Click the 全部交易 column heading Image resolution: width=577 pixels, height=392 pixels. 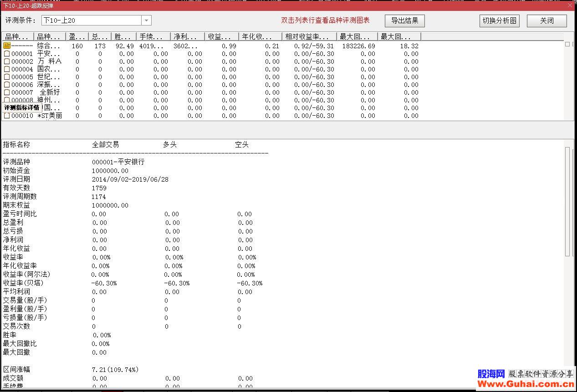click(x=106, y=144)
